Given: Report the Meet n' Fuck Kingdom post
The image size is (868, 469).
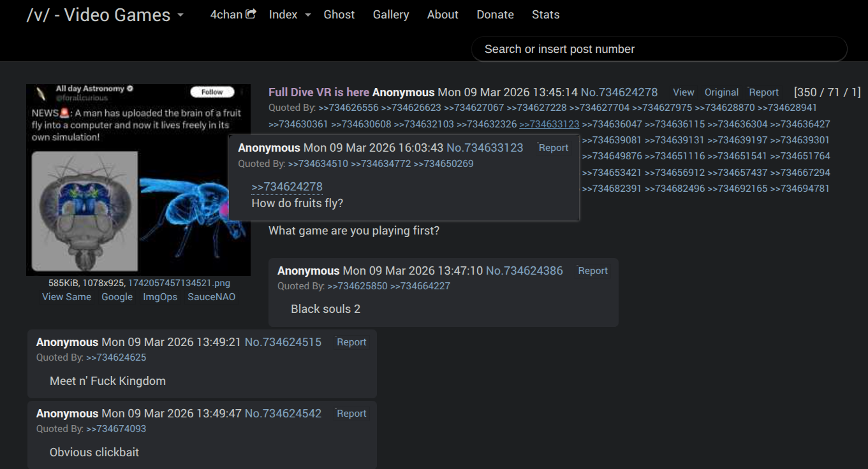Looking at the screenshot, I should click(351, 342).
